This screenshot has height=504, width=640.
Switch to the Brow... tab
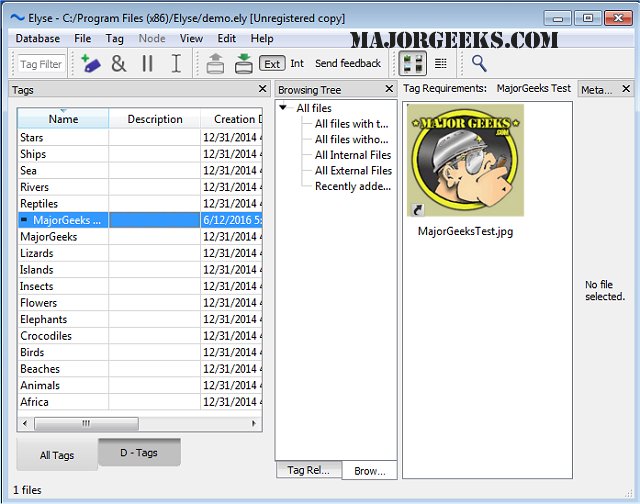[369, 471]
